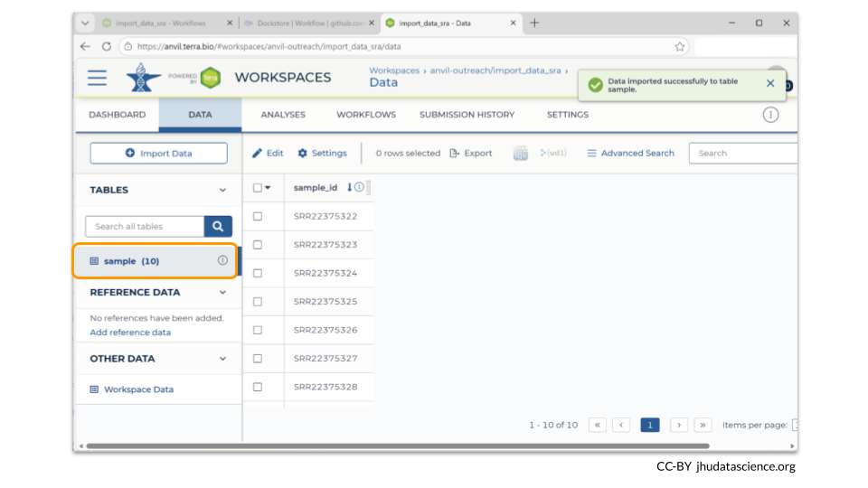
Task: Bookmark this page with the star icon
Action: pos(680,46)
